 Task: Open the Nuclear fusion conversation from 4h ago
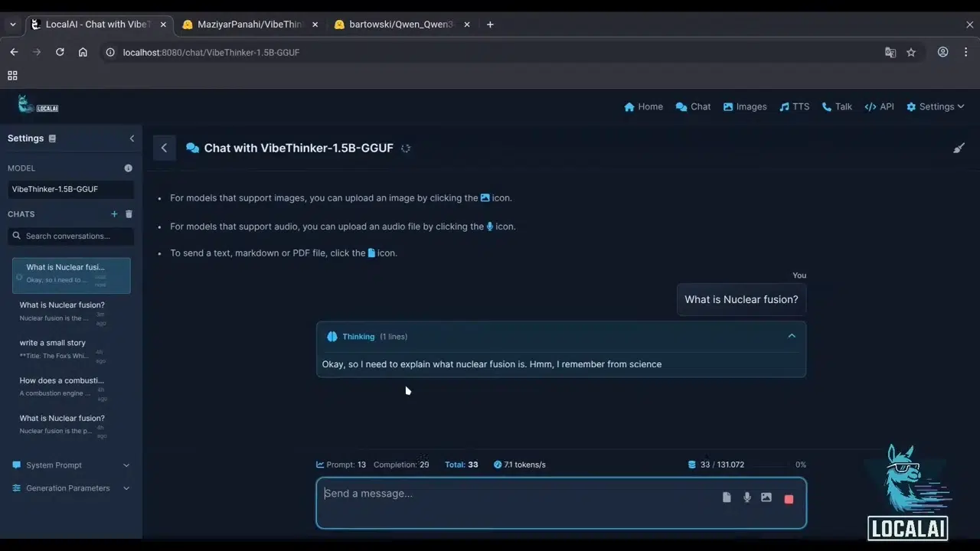[71, 425]
